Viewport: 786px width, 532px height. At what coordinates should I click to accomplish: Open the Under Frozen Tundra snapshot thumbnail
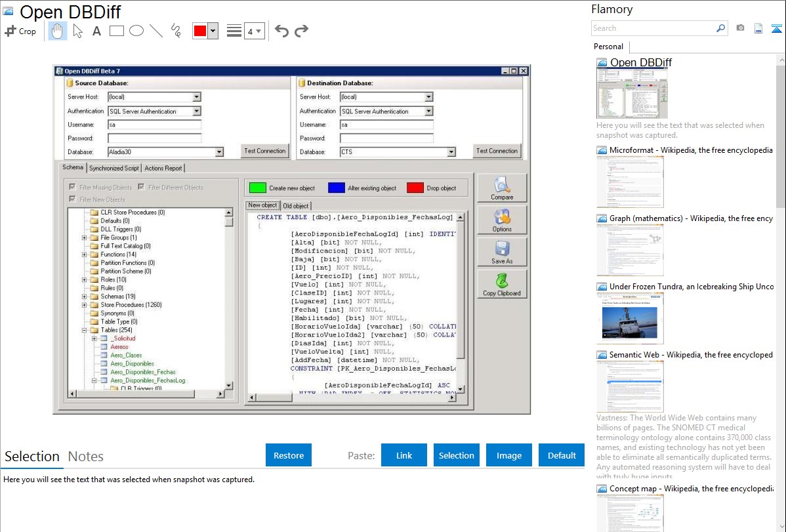coord(630,318)
